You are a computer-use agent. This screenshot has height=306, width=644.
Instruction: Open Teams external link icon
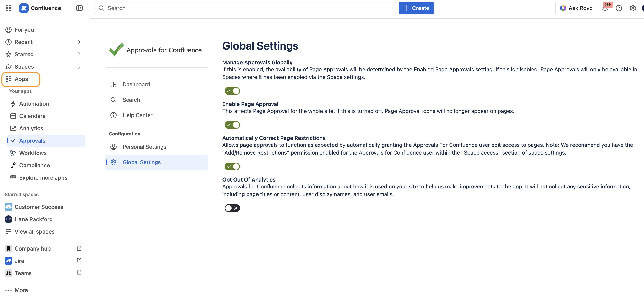[79, 273]
